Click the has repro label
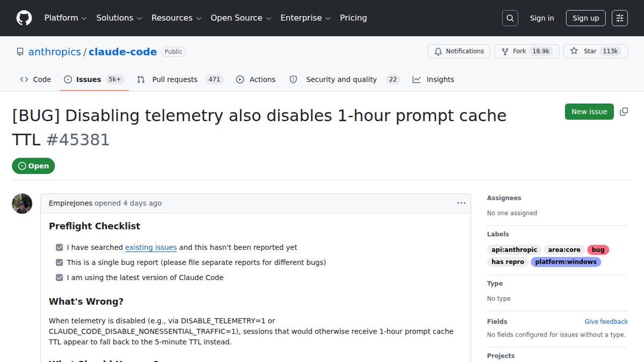This screenshot has width=644, height=362. pos(508,262)
